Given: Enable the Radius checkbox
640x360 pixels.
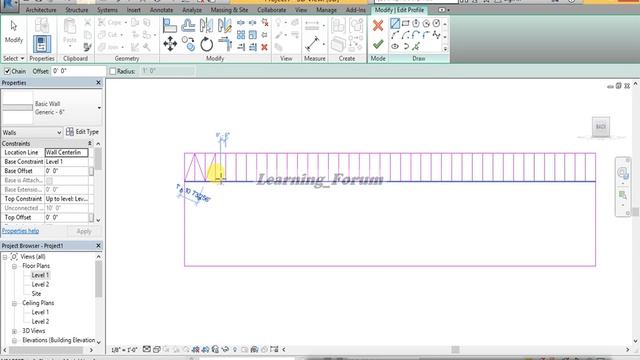Looking at the screenshot, I should coord(113,71).
